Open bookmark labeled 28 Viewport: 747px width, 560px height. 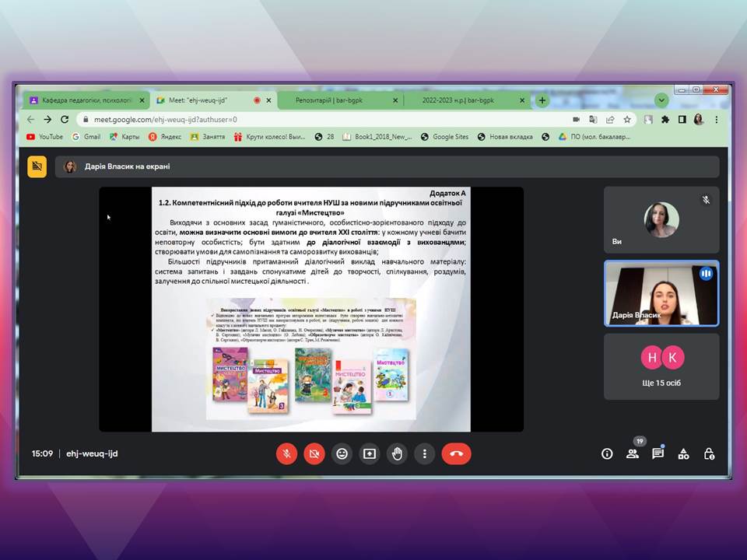point(324,137)
